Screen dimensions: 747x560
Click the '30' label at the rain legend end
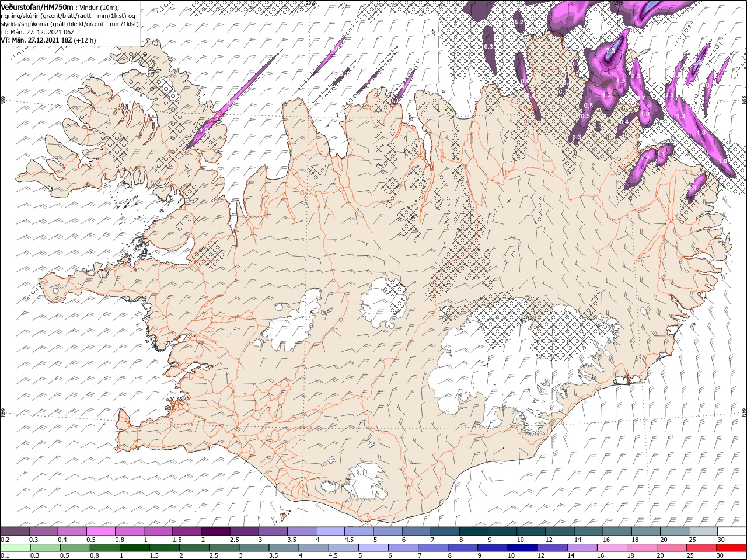(720, 556)
